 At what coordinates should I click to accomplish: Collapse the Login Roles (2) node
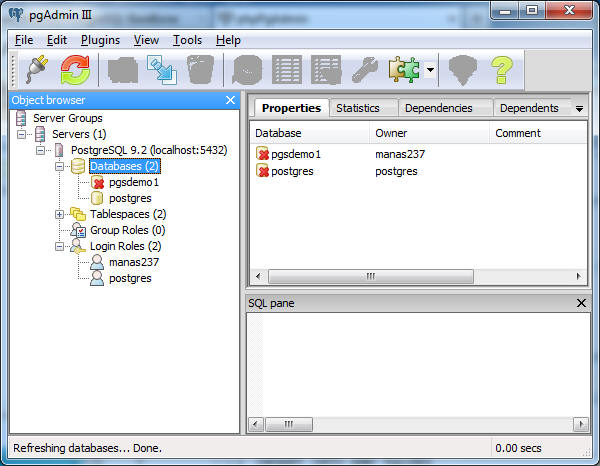(59, 246)
